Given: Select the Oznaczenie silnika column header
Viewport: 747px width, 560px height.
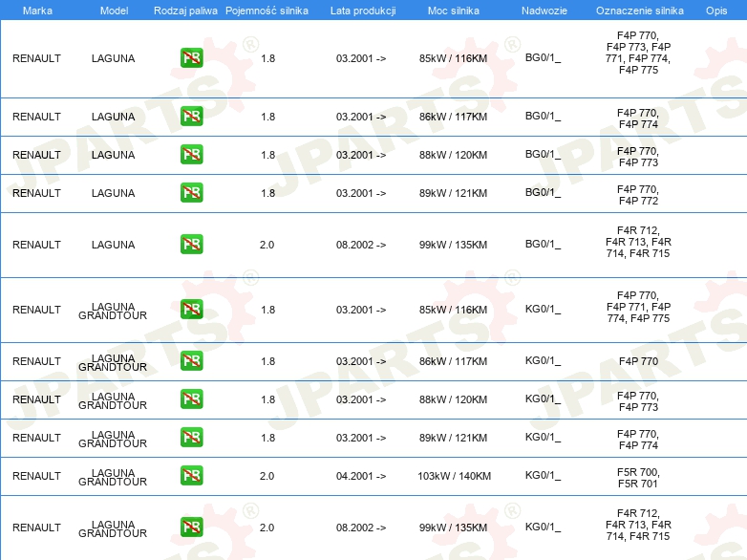Looking at the screenshot, I should pos(640,11).
